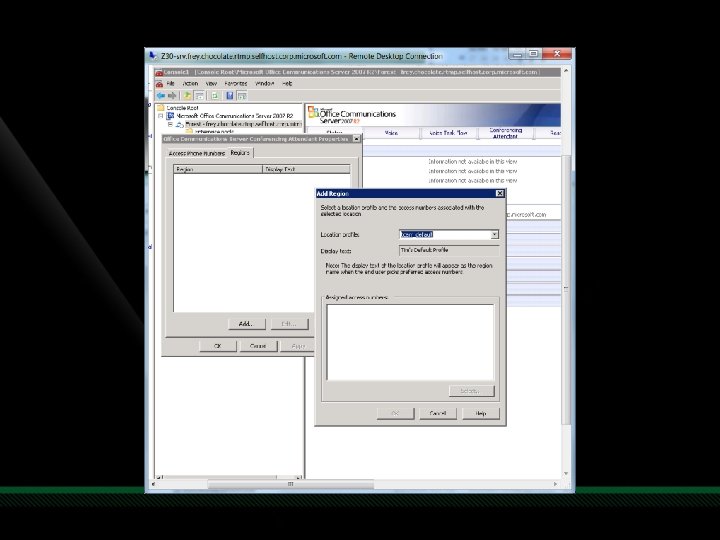The width and height of the screenshot is (720, 540).
Task: Click the OK button in Add Region dialog
Action: [395, 413]
